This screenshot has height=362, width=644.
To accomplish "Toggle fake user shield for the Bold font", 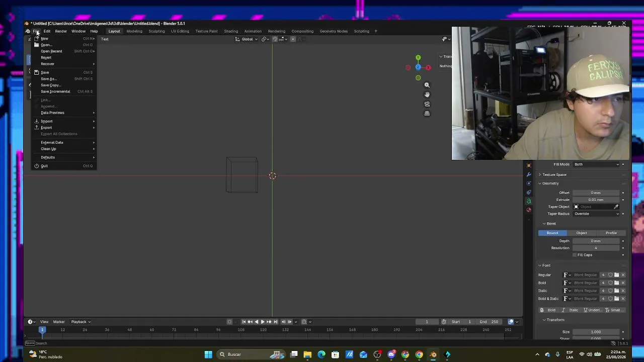I will coord(610,283).
